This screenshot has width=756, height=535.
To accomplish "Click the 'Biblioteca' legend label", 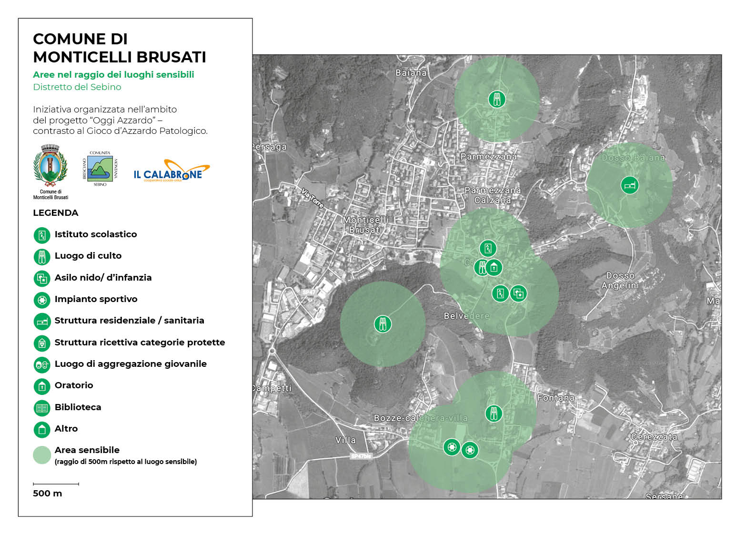I will pyautogui.click(x=78, y=407).
